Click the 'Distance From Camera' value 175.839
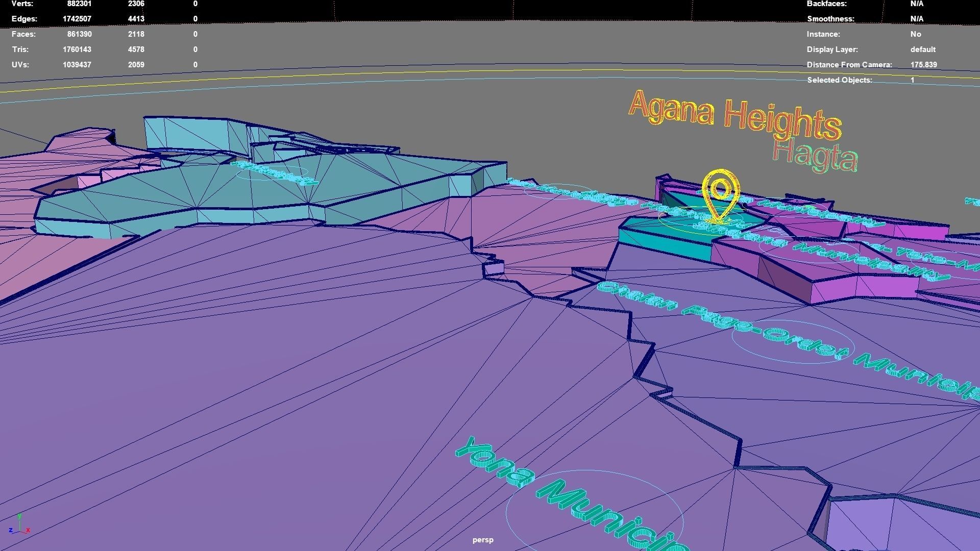The width and height of the screenshot is (980, 551). [x=923, y=65]
